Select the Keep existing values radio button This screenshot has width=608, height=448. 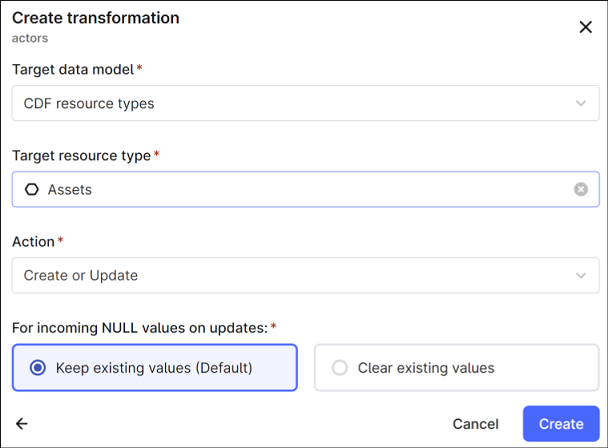coord(38,368)
